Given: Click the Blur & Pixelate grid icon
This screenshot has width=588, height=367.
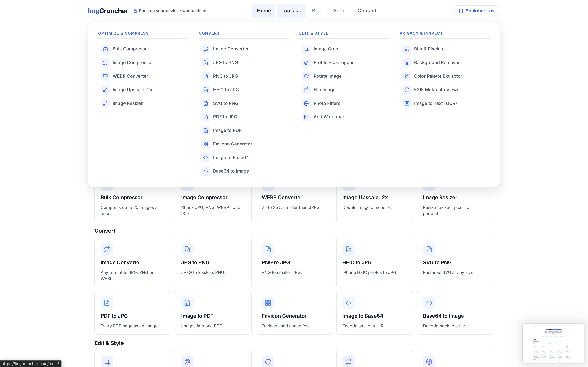Looking at the screenshot, I should pos(407,49).
